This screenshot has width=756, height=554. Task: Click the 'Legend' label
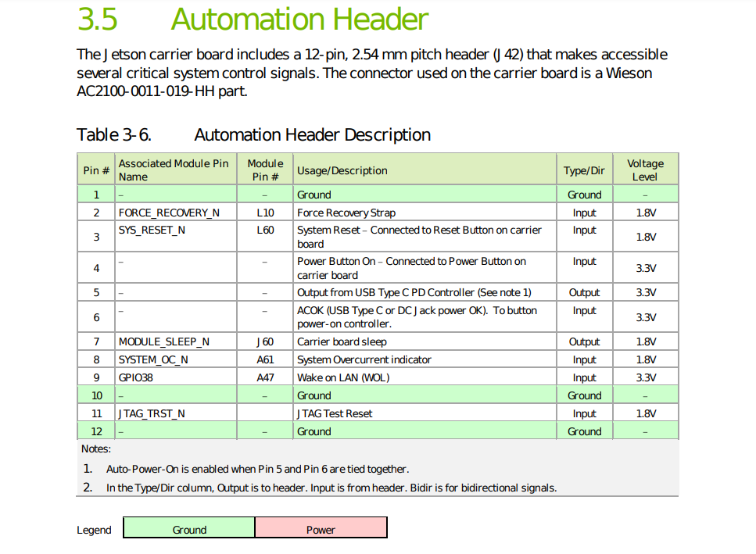click(x=94, y=530)
